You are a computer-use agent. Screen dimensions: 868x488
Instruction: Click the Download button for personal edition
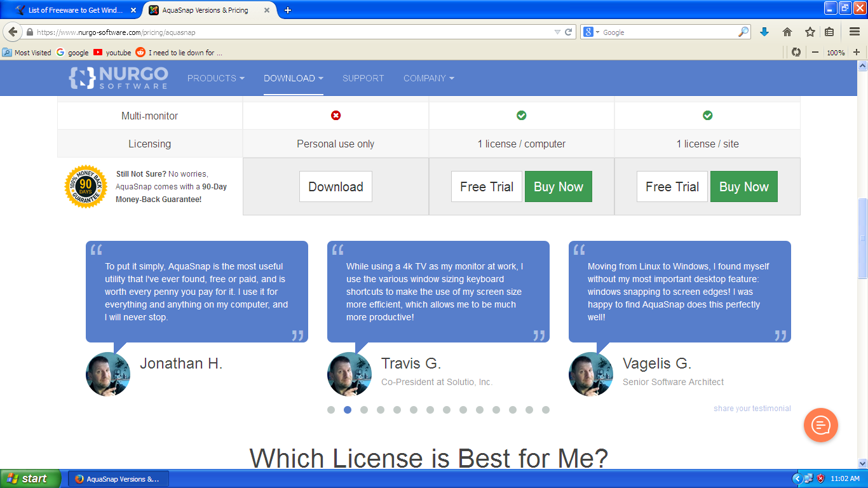[x=336, y=187]
